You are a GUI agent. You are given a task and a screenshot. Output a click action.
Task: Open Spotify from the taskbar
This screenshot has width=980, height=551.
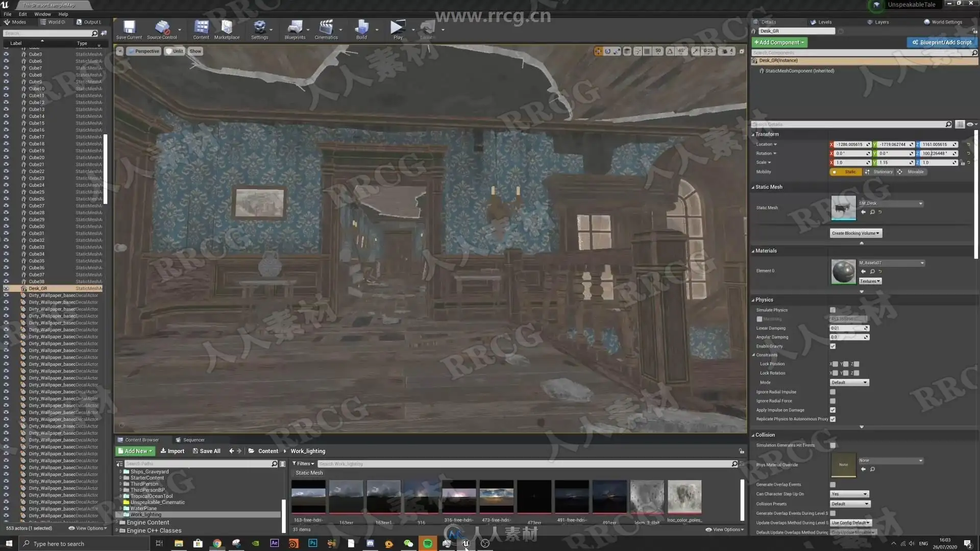(x=428, y=543)
